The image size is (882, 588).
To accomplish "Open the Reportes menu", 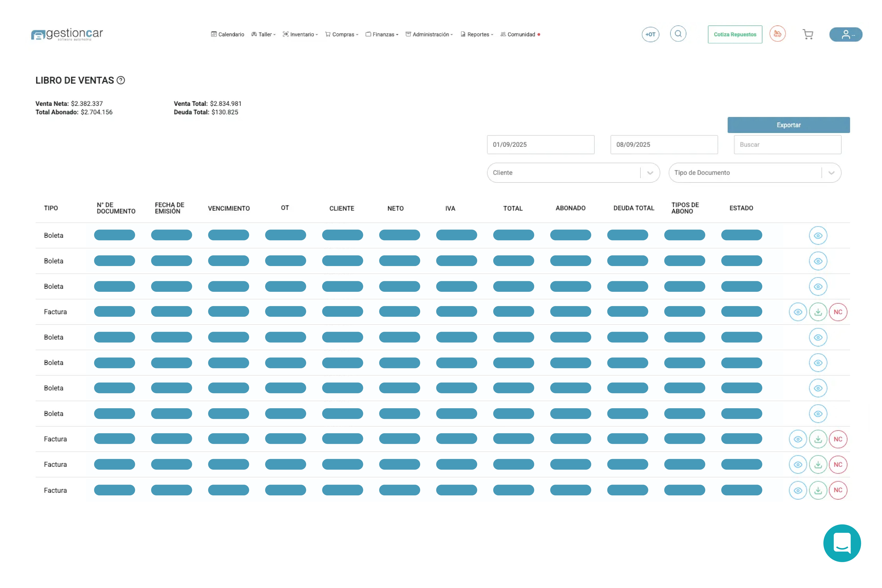I will point(477,35).
